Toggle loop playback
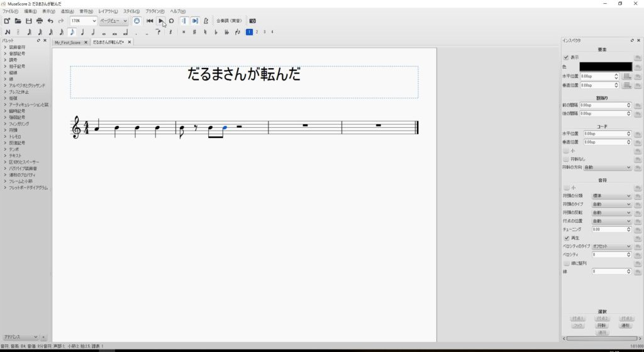 coord(171,21)
